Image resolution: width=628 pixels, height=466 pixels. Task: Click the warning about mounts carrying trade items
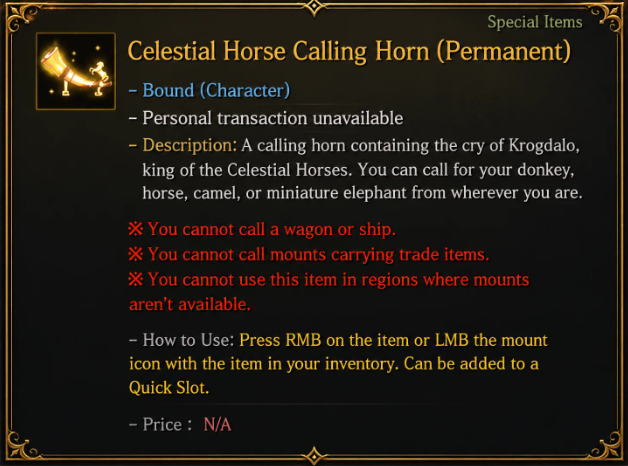309,254
